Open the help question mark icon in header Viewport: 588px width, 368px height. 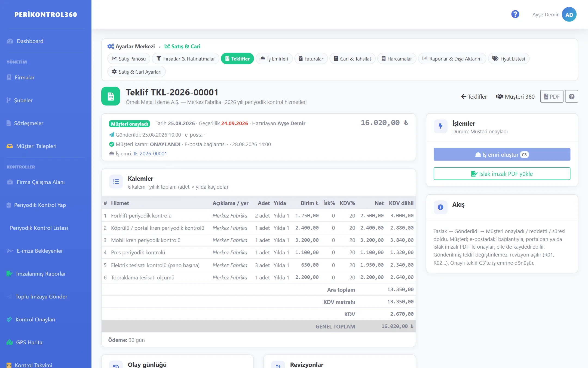pyautogui.click(x=515, y=14)
